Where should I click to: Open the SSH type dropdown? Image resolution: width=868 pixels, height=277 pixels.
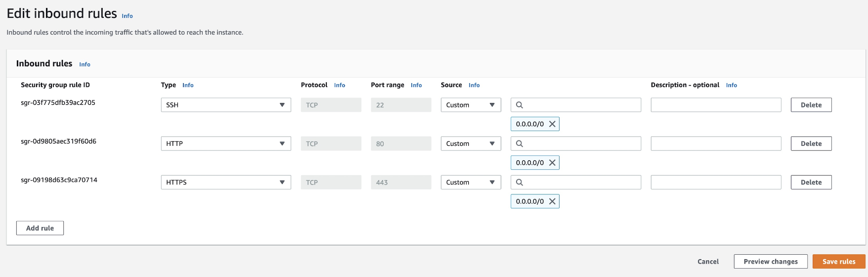point(226,105)
